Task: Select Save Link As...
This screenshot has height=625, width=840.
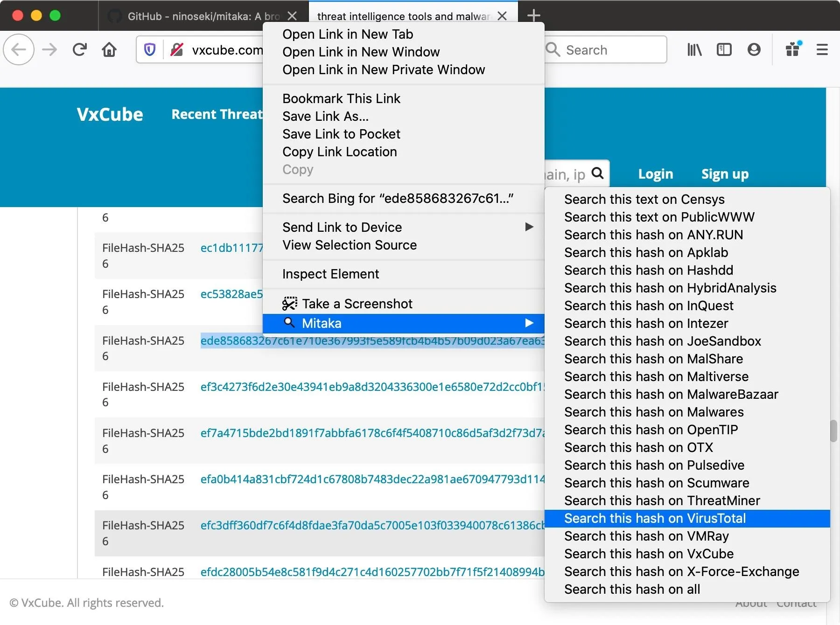Action: click(x=325, y=116)
